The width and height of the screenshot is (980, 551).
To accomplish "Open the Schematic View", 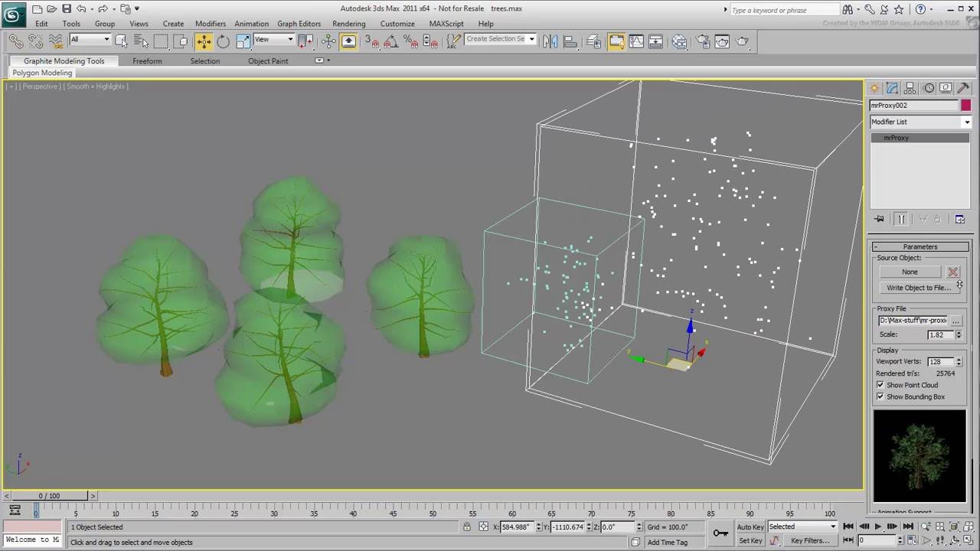I will click(656, 41).
